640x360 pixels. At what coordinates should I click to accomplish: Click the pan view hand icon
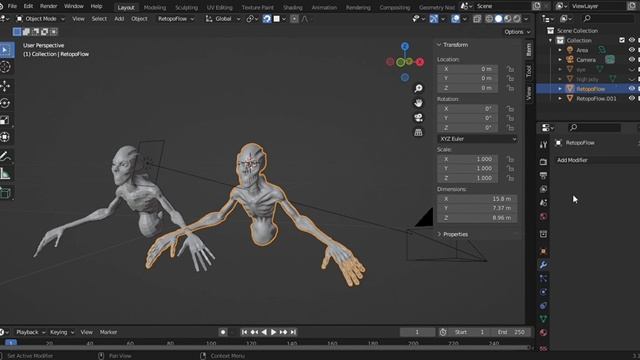tap(418, 103)
